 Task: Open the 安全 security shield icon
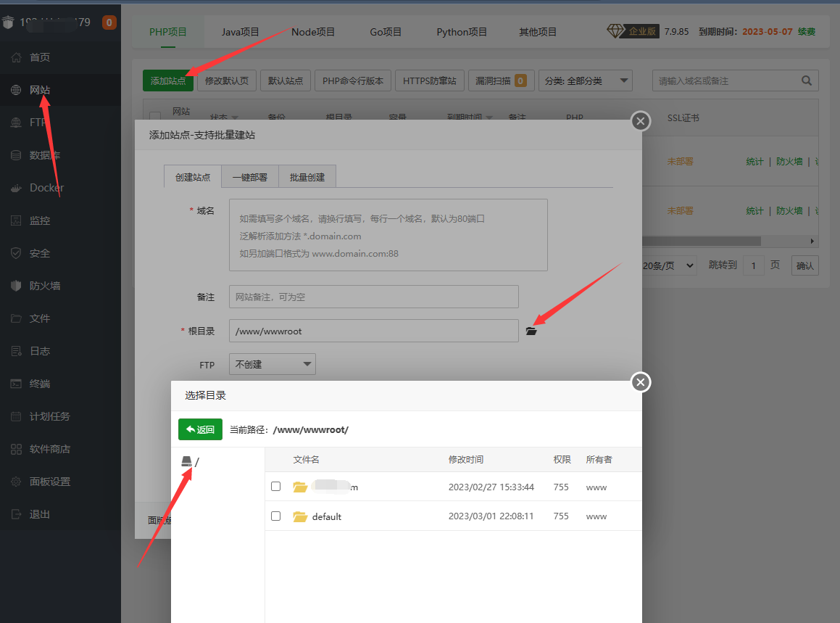click(16, 253)
